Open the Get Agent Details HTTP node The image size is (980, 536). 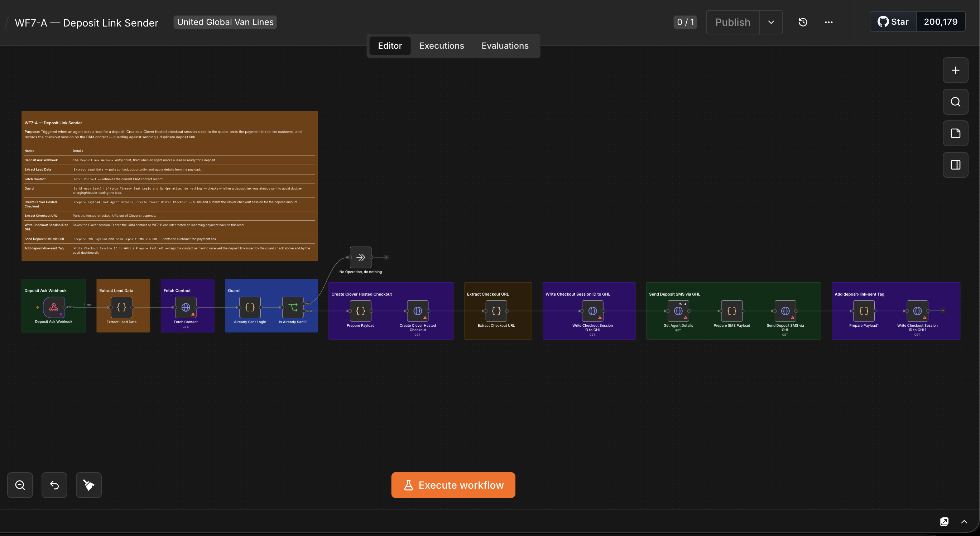678,311
